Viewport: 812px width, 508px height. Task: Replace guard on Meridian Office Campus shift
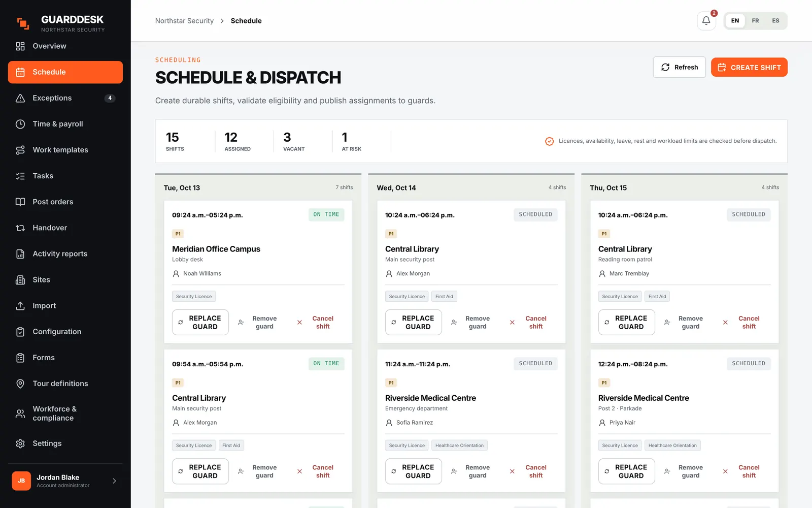(200, 322)
